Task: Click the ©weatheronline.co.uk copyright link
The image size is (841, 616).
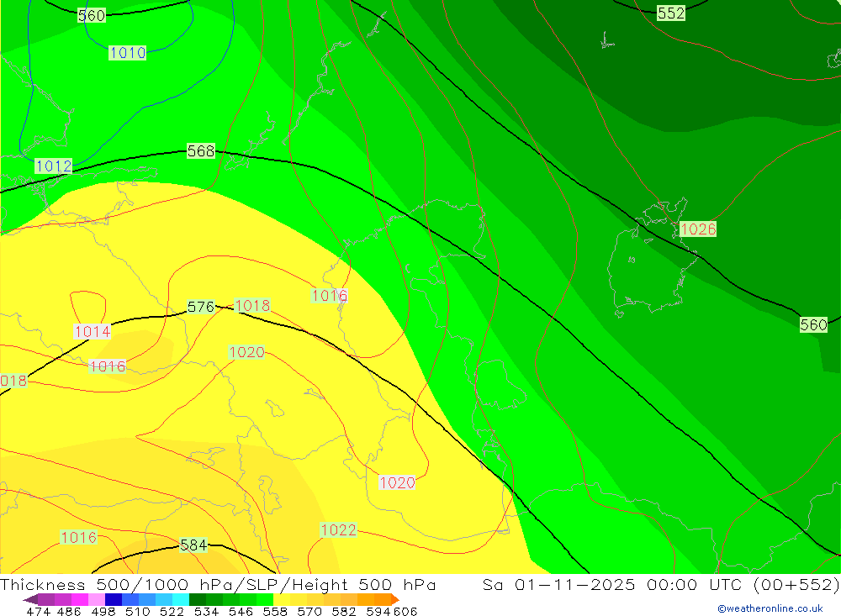Action: [x=770, y=608]
